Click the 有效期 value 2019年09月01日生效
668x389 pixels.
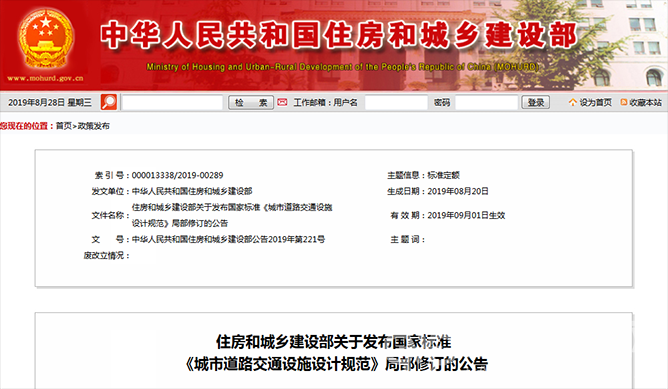point(466,215)
